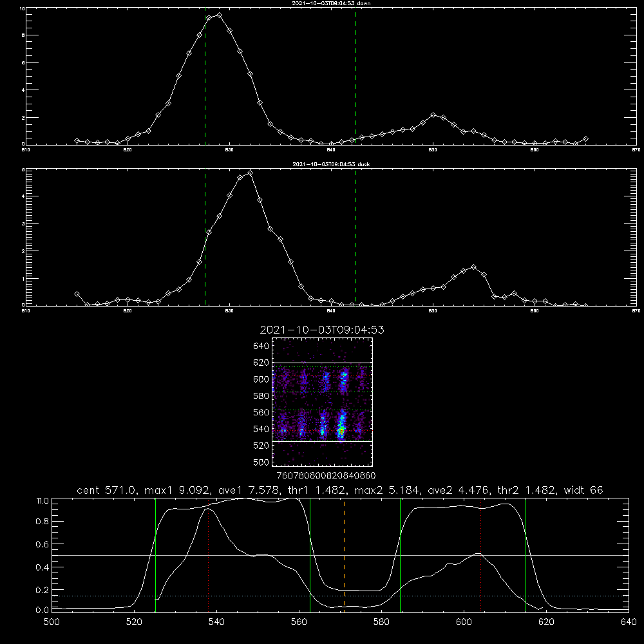644x644 pixels.
Task: Click y-axis label '620' of the heat map
Action: pyautogui.click(x=261, y=363)
